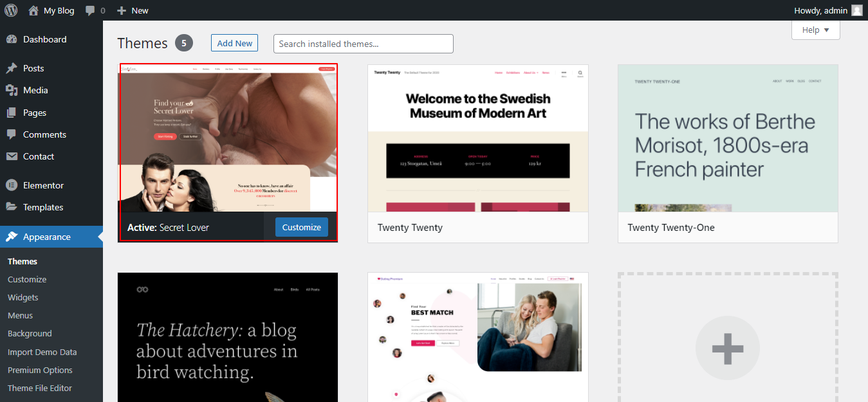
Task: Open the Howdy, admin account menu
Action: click(828, 10)
